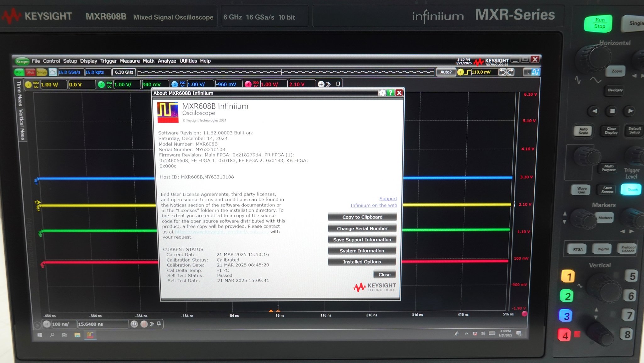Open the 16.0 kpts memory depth field
644x363 pixels.
tap(98, 72)
